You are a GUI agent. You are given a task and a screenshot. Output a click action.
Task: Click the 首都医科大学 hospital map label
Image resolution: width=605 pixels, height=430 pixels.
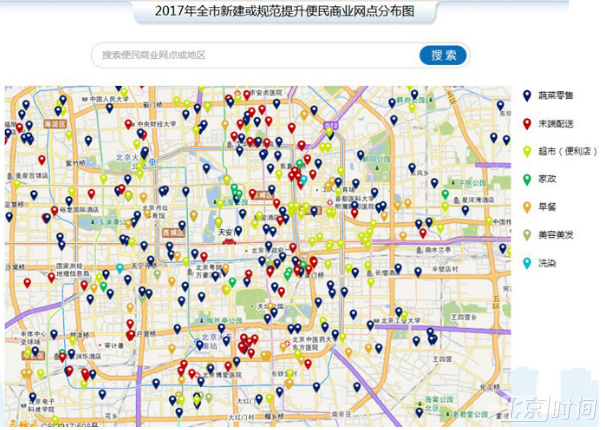pyautogui.click(x=357, y=203)
